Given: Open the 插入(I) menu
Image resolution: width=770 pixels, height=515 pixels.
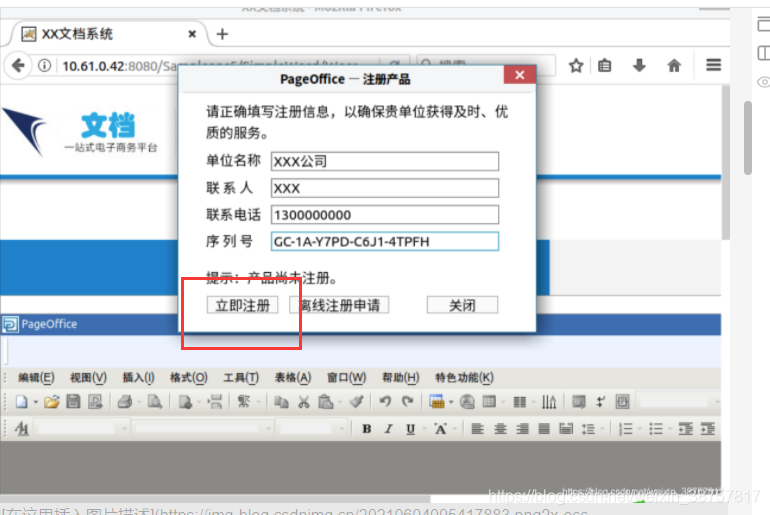Looking at the screenshot, I should pyautogui.click(x=138, y=378).
